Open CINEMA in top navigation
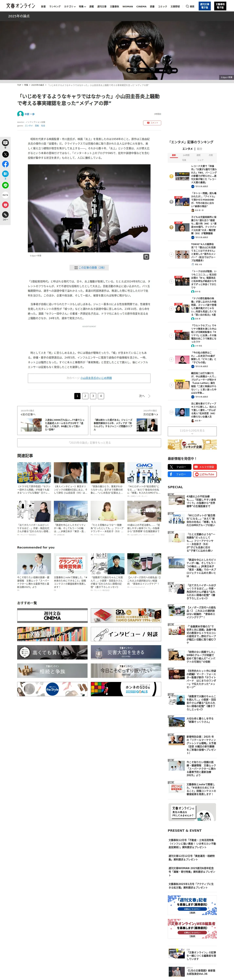Image resolution: width=234 pixels, height=980 pixels. [141, 7]
